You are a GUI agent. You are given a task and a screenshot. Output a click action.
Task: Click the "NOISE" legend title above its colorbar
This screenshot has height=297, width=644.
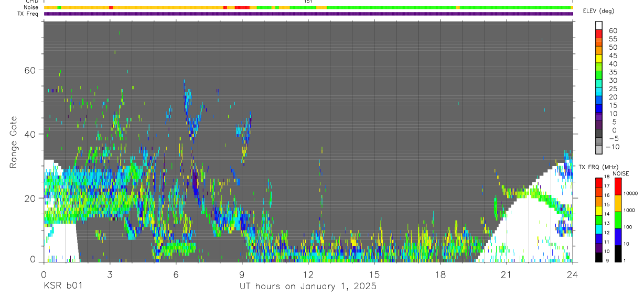(x=621, y=173)
